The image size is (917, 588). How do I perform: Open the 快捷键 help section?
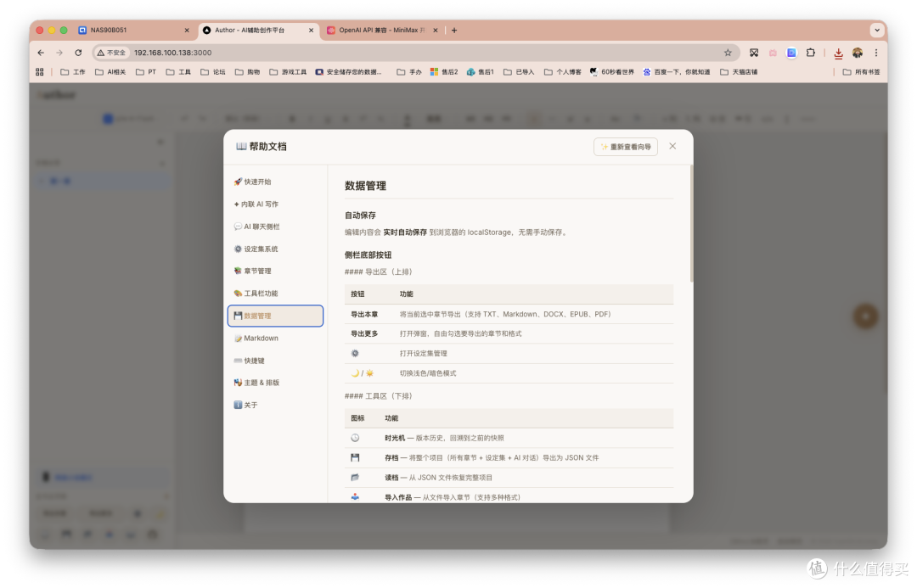(275, 361)
